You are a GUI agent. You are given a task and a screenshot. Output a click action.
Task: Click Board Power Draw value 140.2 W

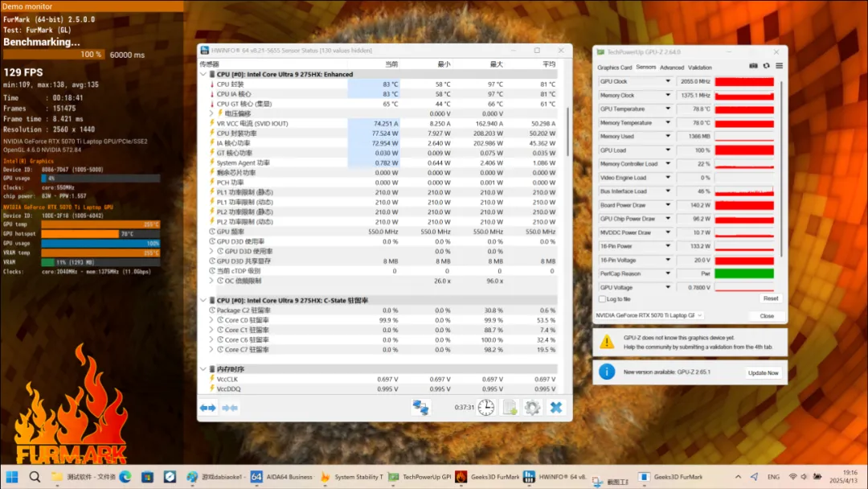click(694, 205)
